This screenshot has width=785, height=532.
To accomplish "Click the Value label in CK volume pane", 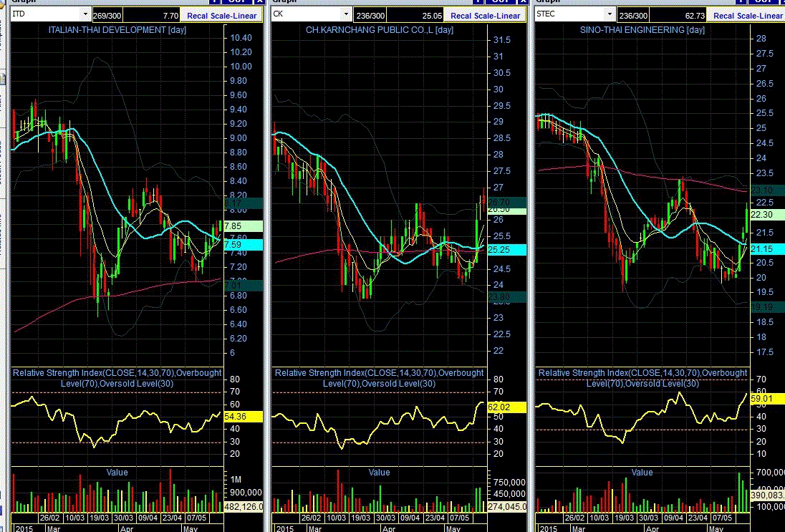I will pyautogui.click(x=379, y=473).
